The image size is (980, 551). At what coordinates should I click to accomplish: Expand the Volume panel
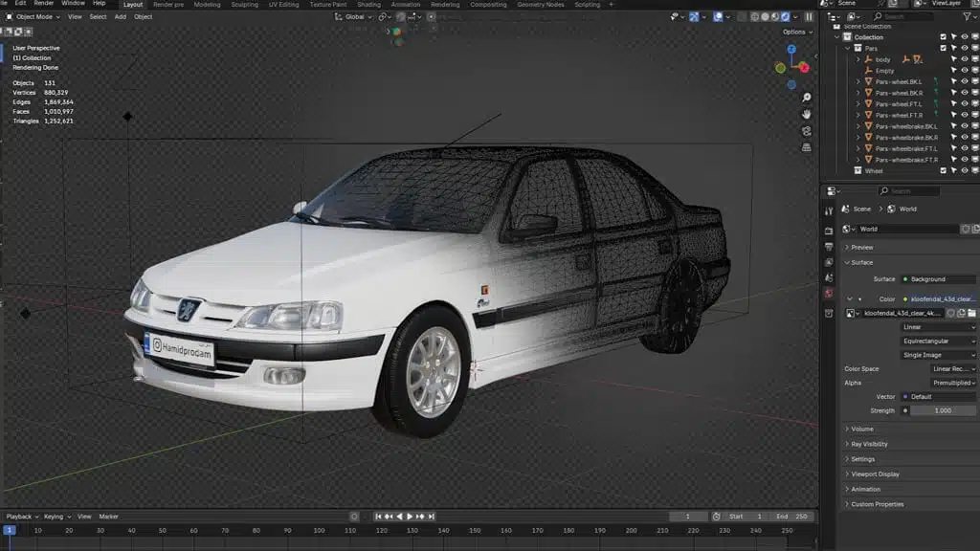point(862,430)
